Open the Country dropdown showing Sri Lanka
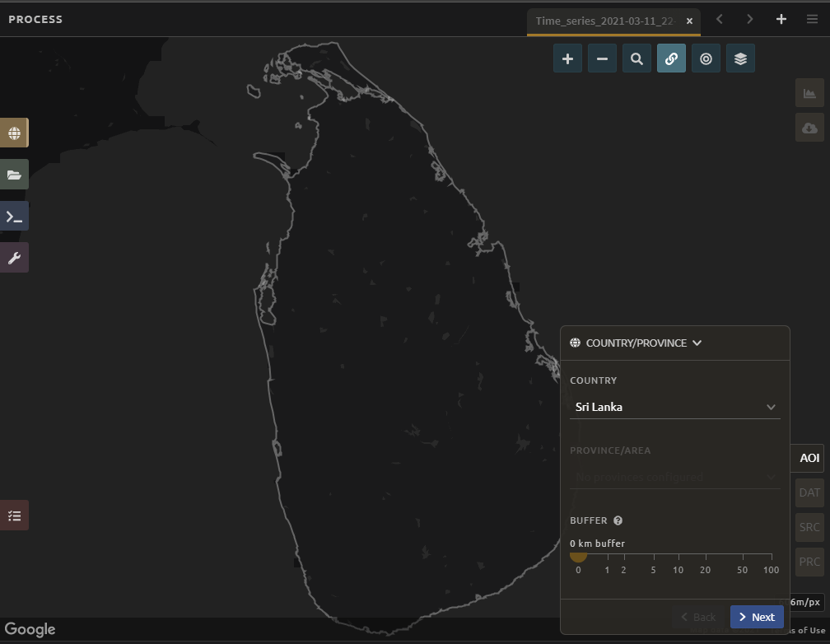Image resolution: width=830 pixels, height=644 pixels. click(674, 407)
